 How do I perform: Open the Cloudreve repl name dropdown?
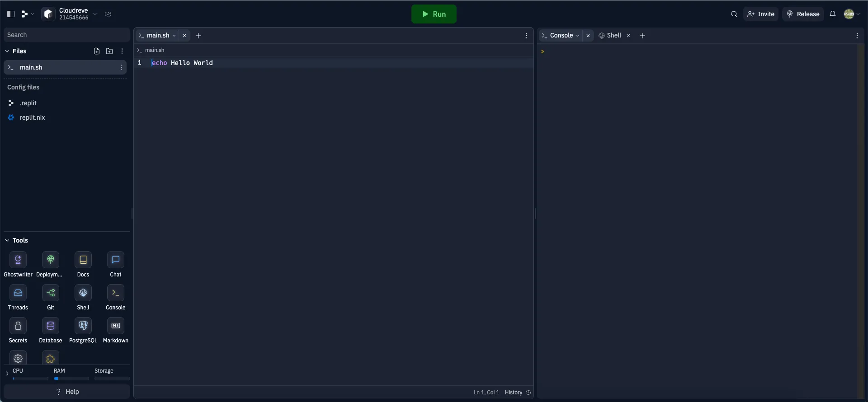pyautogui.click(x=95, y=14)
